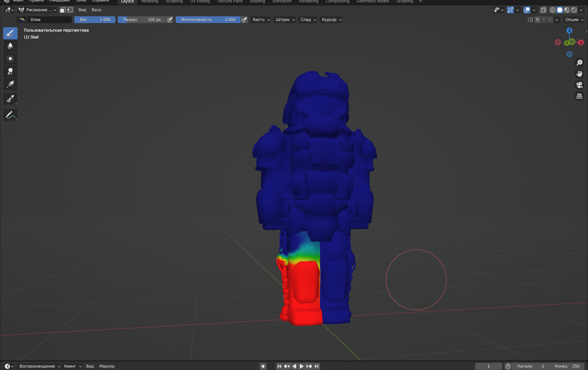This screenshot has height=370, width=588.
Task: Switch to the Shading workspace tab
Action: pos(257,1)
